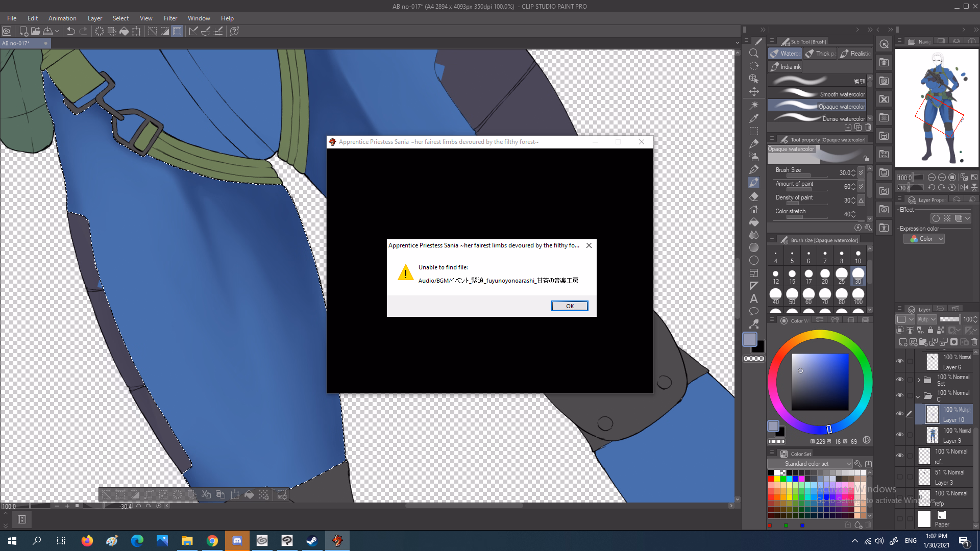
Task: Show Layer 3 by toggling visibility box
Action: (x=900, y=477)
